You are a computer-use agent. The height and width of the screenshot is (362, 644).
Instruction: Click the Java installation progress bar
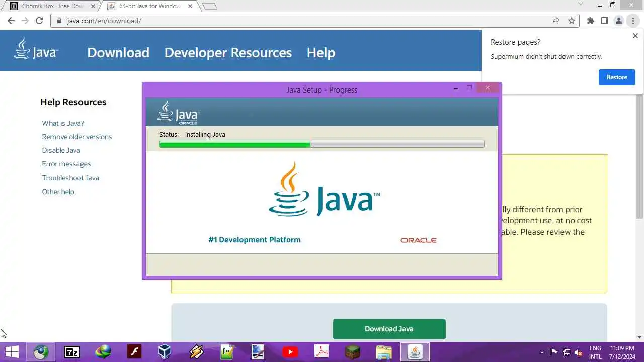[x=321, y=144]
